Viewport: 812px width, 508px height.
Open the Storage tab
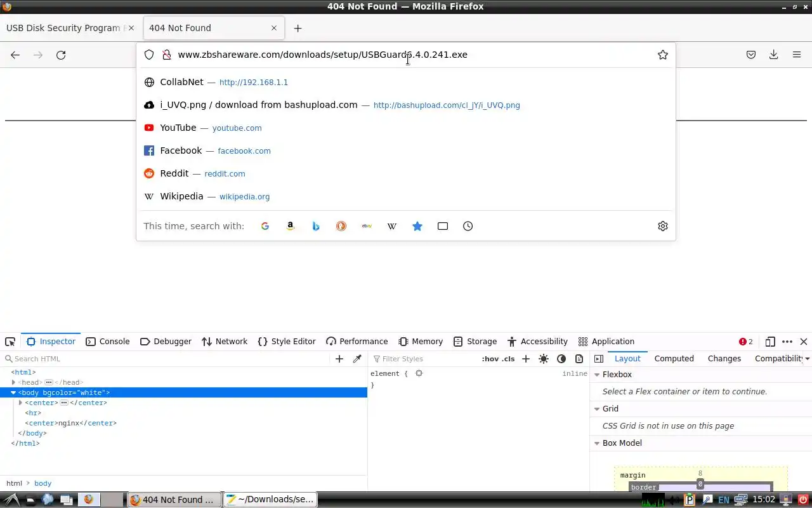tap(475, 342)
